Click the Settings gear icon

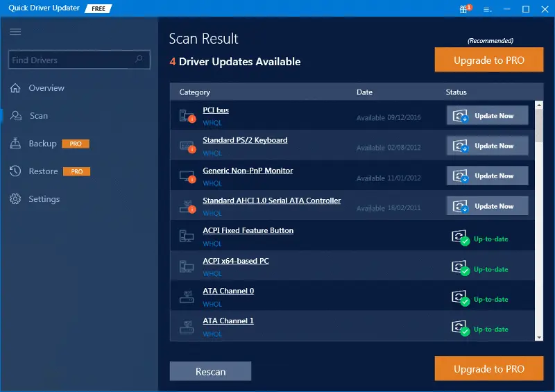point(15,198)
